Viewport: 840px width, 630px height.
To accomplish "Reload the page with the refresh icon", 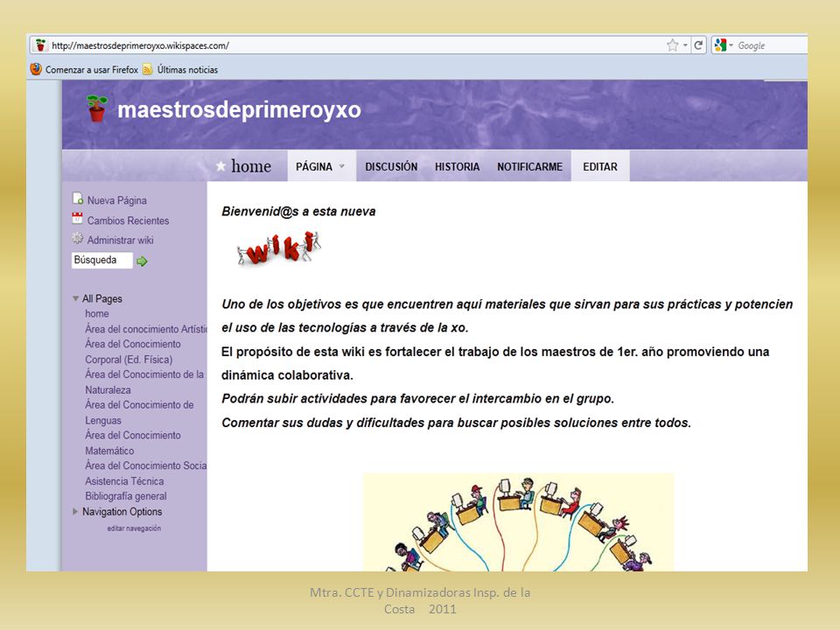I will point(698,45).
